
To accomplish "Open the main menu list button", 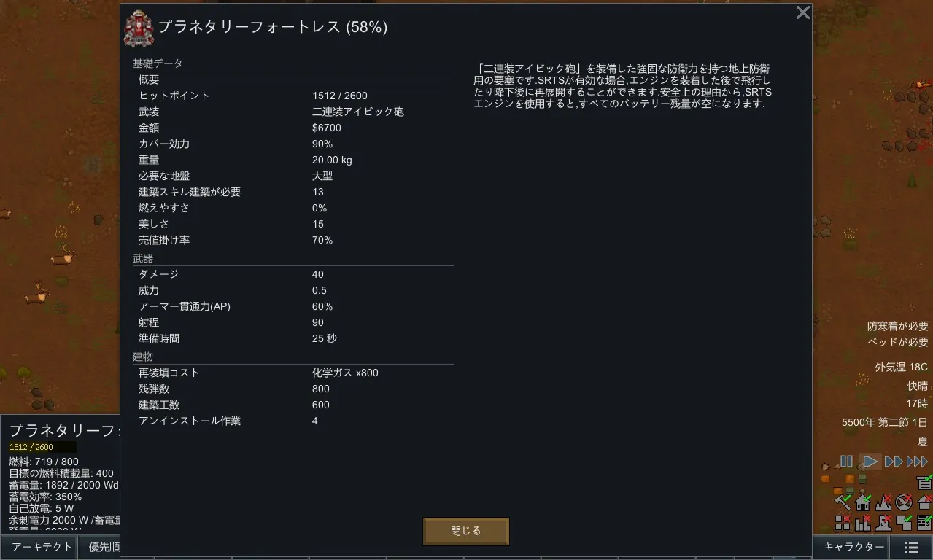I will (911, 547).
